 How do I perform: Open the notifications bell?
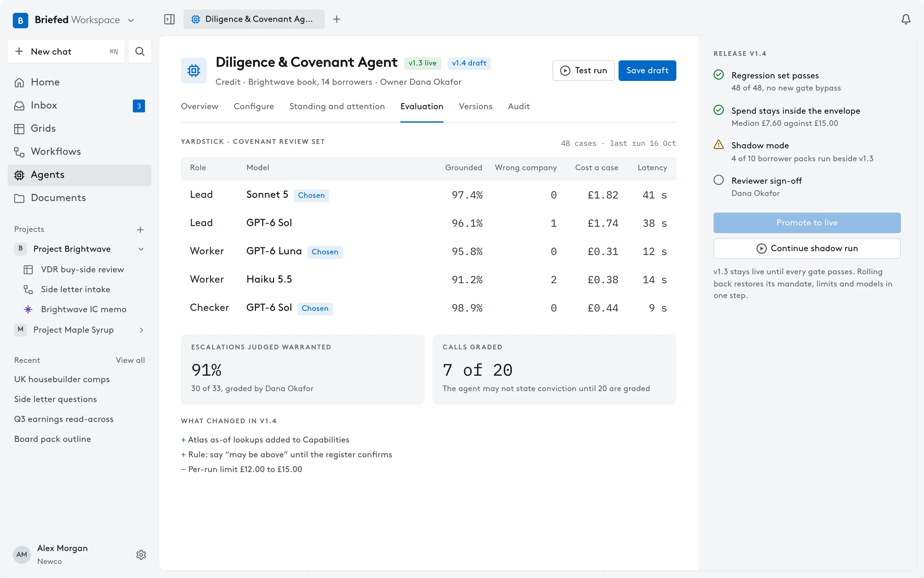click(906, 19)
